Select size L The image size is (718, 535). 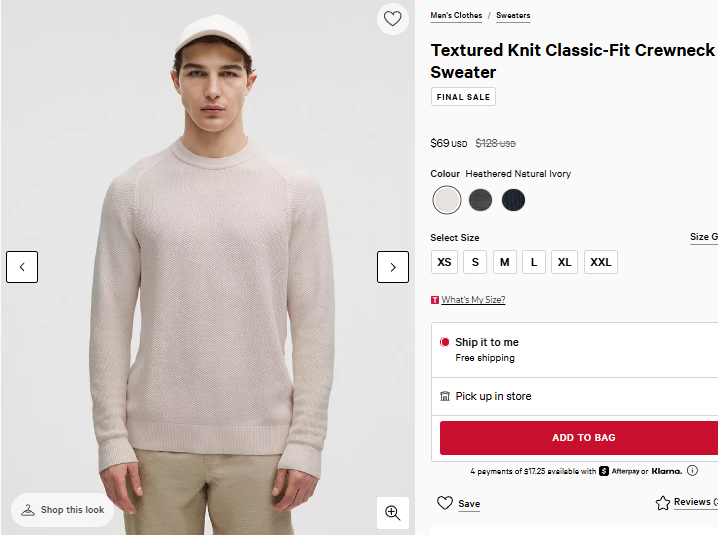pos(535,262)
